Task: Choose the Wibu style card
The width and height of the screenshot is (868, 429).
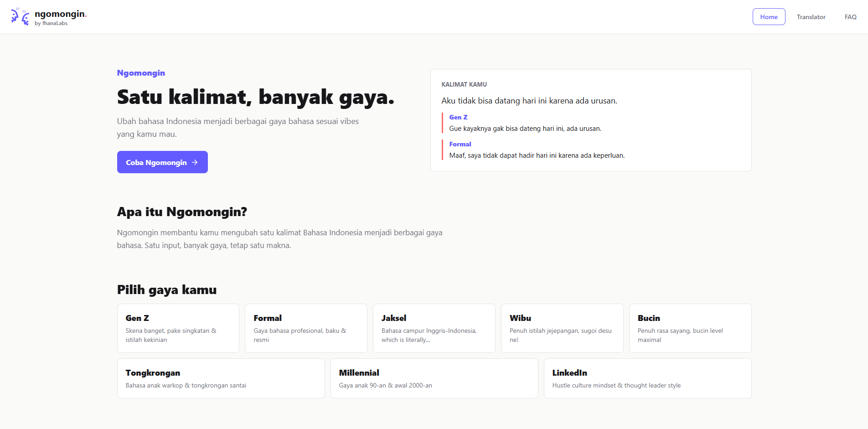Action: tap(562, 328)
